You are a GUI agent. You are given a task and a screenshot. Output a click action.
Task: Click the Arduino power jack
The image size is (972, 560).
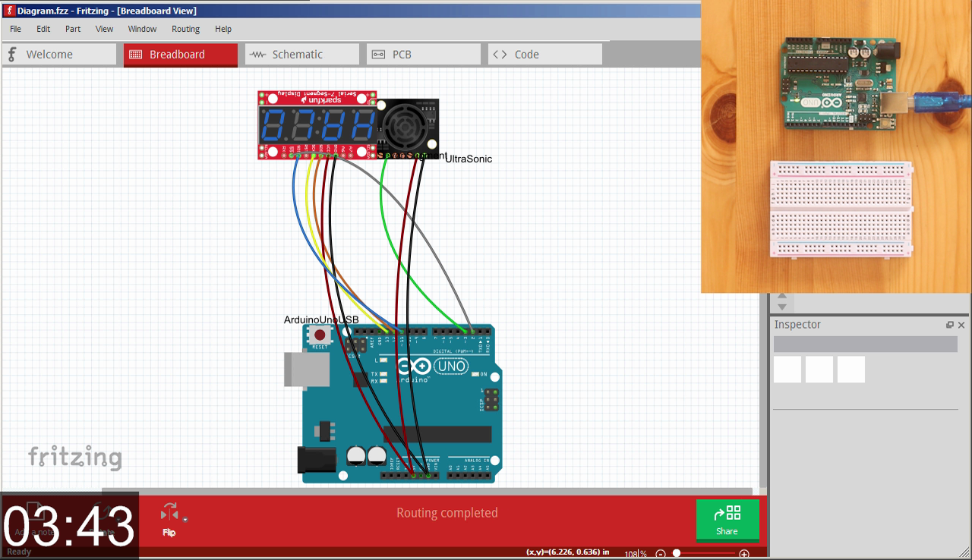click(x=317, y=460)
